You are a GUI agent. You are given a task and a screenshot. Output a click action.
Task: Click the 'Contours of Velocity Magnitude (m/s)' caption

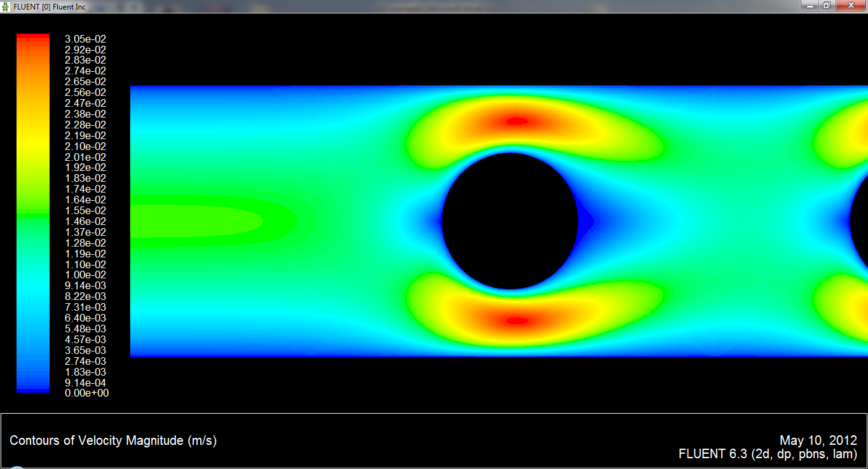pos(113,441)
